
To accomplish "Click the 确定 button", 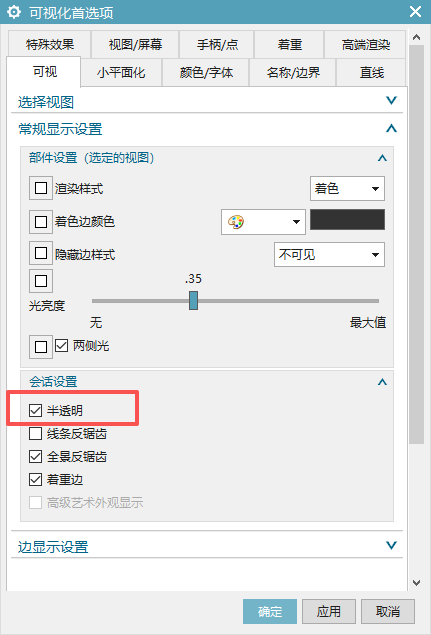I will tap(270, 612).
